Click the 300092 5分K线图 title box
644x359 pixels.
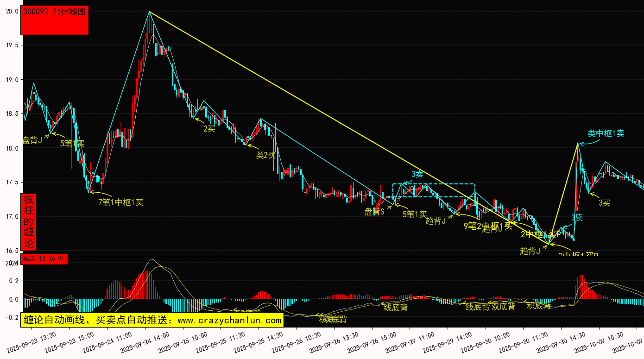click(x=54, y=20)
